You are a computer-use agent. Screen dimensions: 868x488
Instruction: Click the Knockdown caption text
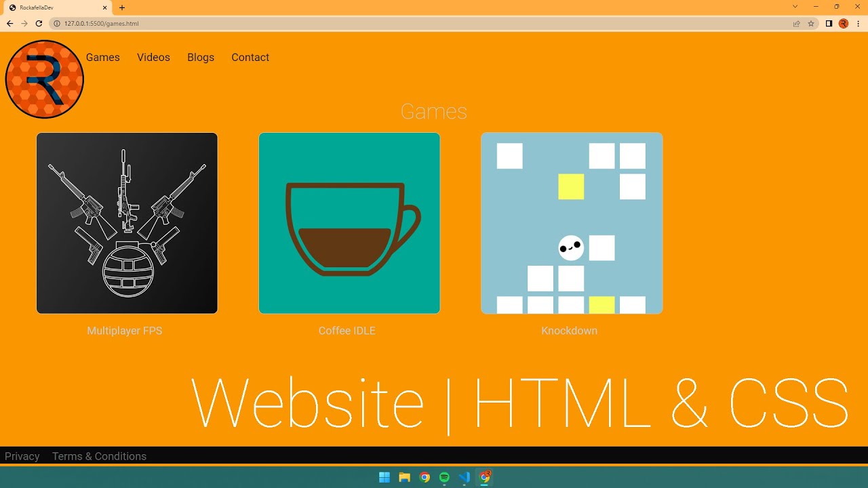570,331
